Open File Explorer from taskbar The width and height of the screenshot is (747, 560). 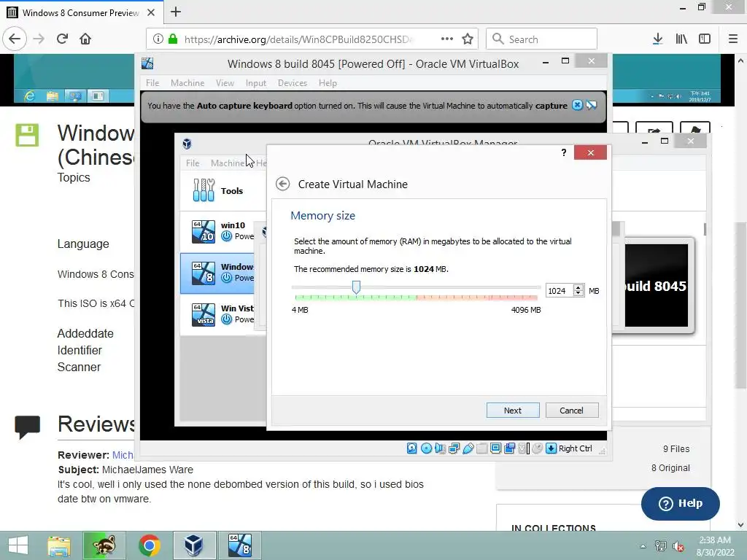pos(59,545)
